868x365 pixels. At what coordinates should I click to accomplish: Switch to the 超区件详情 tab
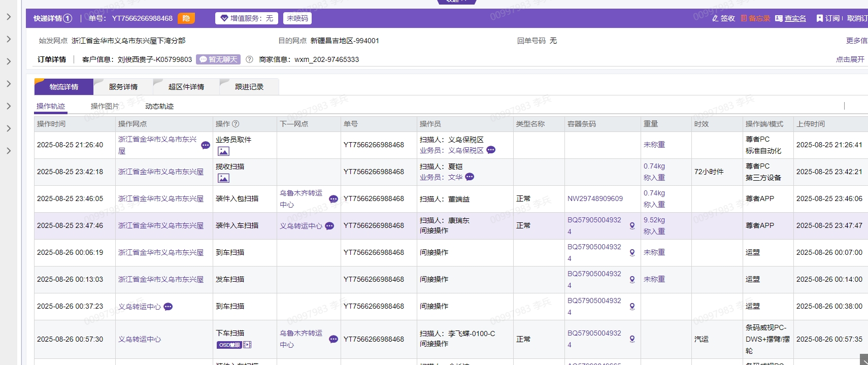coord(186,87)
